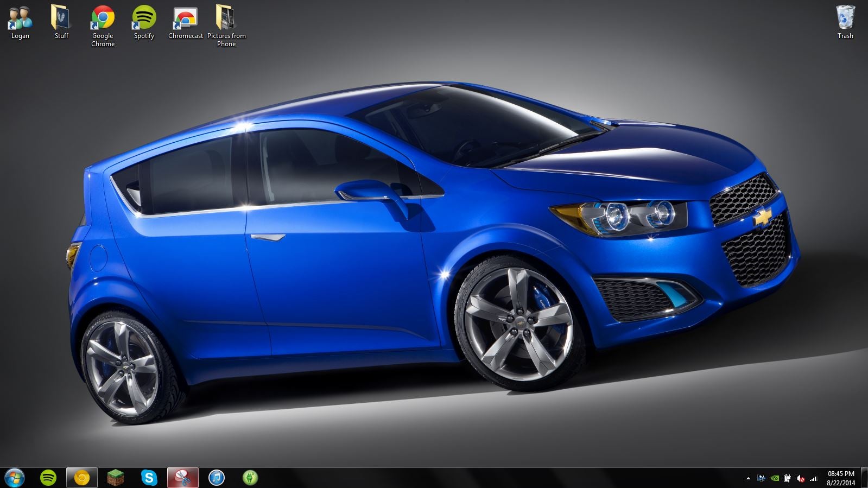Switch to the yellow circle taskbar app
This screenshot has height=488, width=868.
point(82,478)
